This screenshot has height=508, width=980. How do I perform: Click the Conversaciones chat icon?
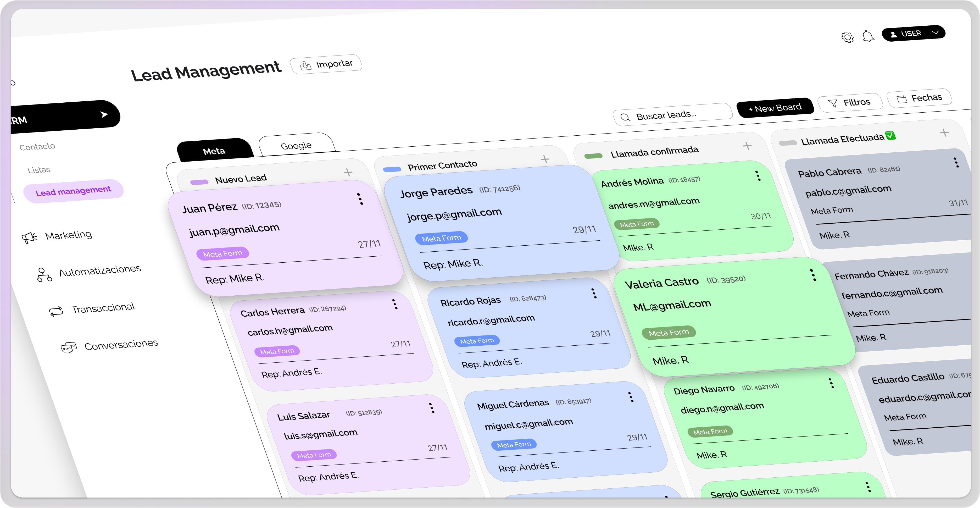(x=69, y=347)
